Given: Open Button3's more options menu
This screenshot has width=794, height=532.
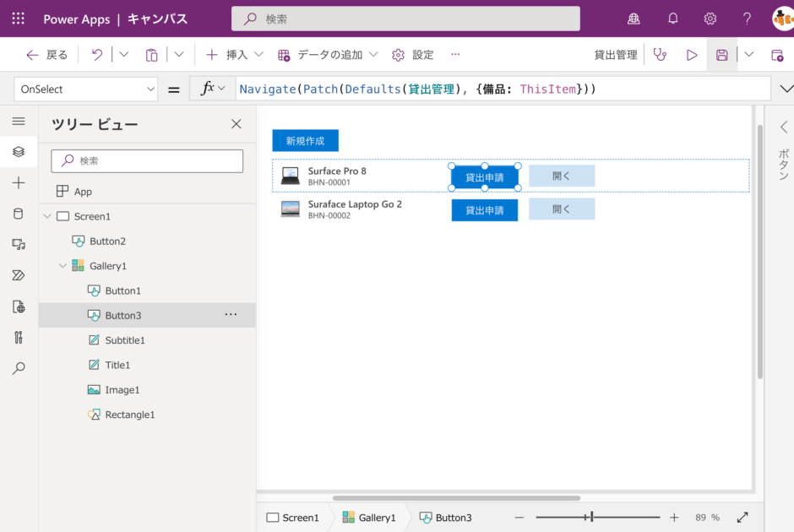Looking at the screenshot, I should pyautogui.click(x=230, y=314).
